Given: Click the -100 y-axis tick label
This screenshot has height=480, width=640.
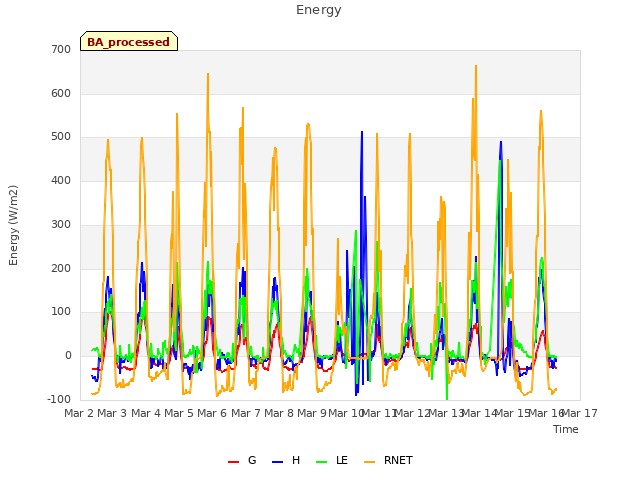Looking at the screenshot, I should tap(59, 400).
